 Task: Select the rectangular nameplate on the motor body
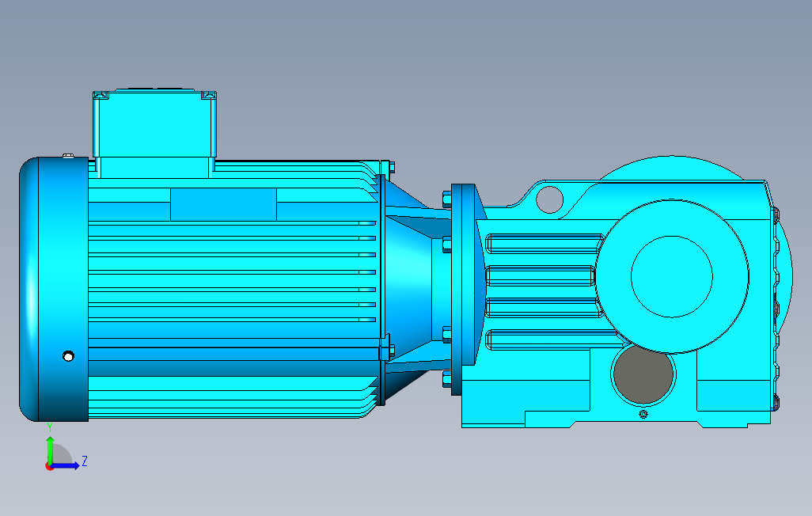pos(223,205)
